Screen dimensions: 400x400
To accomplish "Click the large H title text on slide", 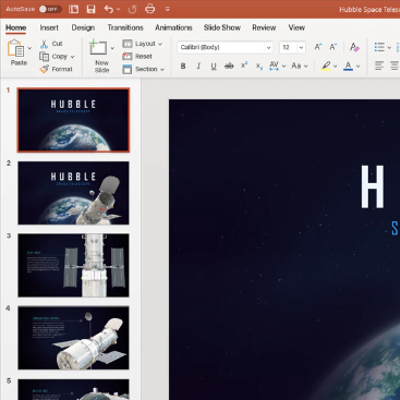I will pos(373,187).
